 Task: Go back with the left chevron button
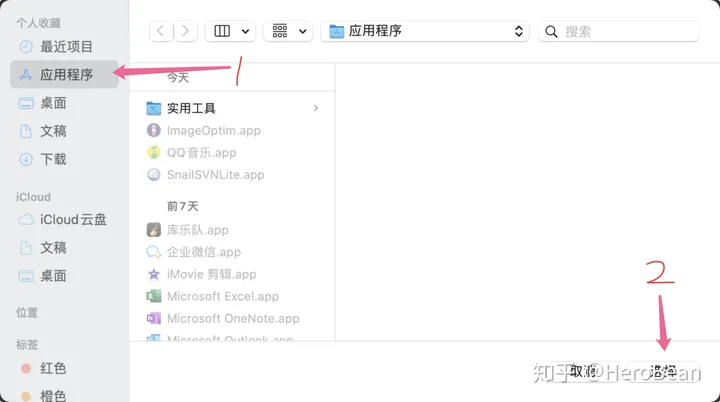[x=161, y=31]
